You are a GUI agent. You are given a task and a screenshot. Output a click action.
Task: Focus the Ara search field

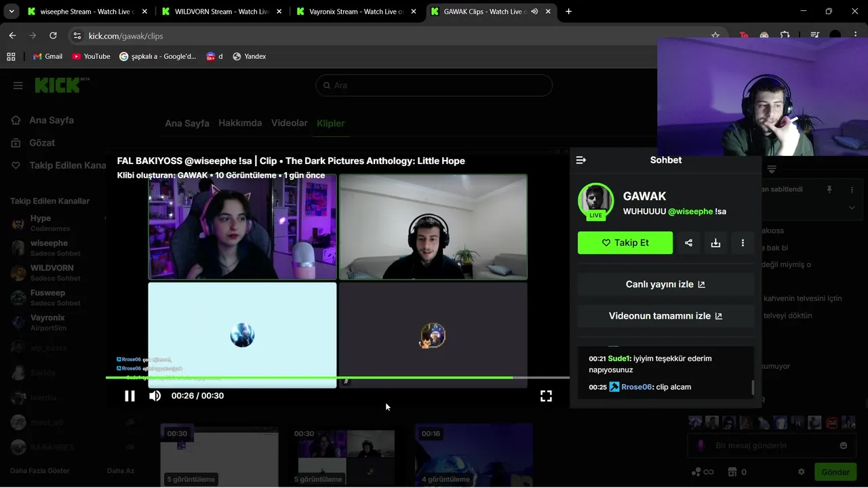434,85
